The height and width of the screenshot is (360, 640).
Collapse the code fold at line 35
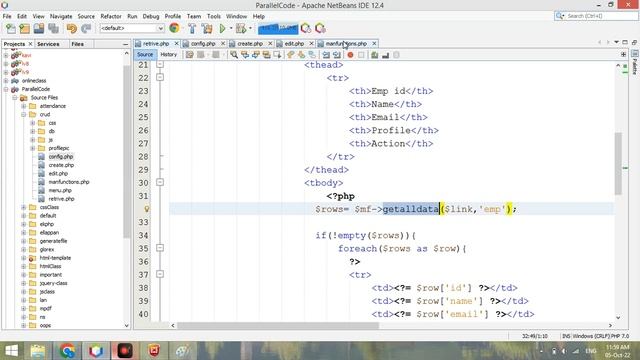pos(160,248)
